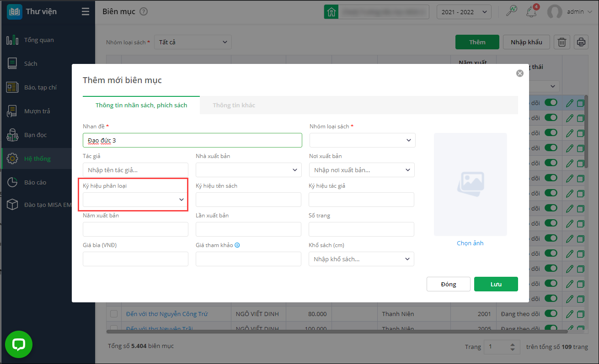Viewport: 599px width, 364px height.
Task: Switch to the Thông tin khác tab
Action: click(234, 105)
